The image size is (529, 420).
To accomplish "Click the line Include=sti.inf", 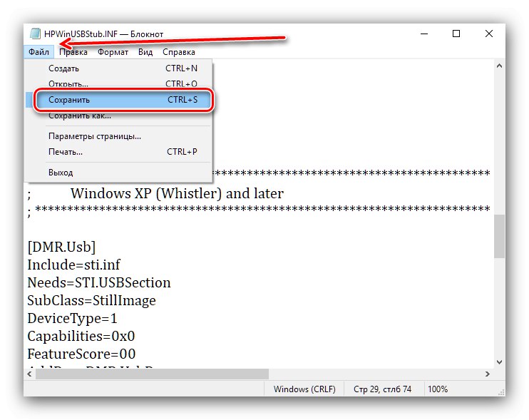I will [x=73, y=265].
